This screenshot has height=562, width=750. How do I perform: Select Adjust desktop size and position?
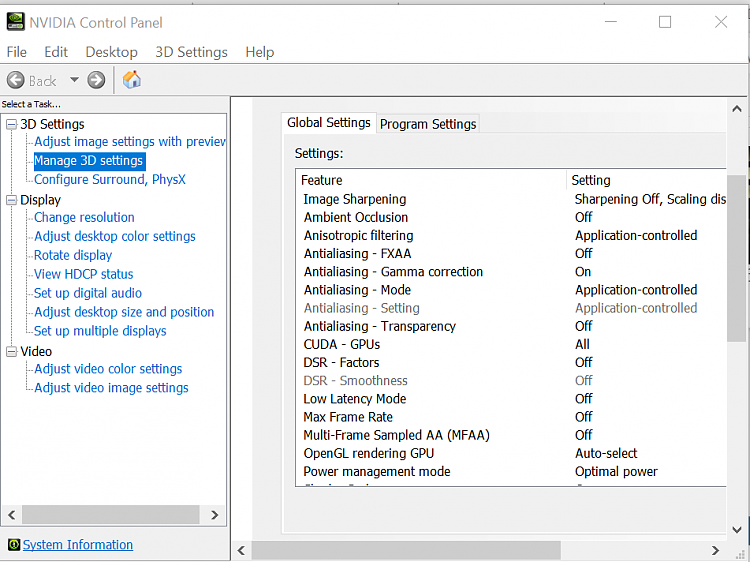click(124, 312)
